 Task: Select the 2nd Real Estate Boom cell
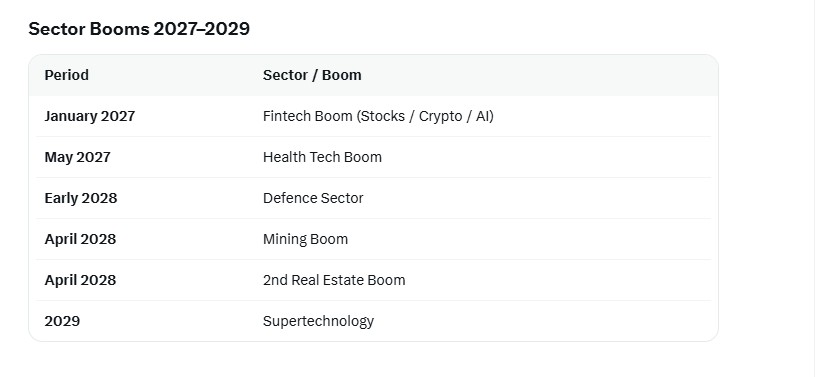(334, 280)
